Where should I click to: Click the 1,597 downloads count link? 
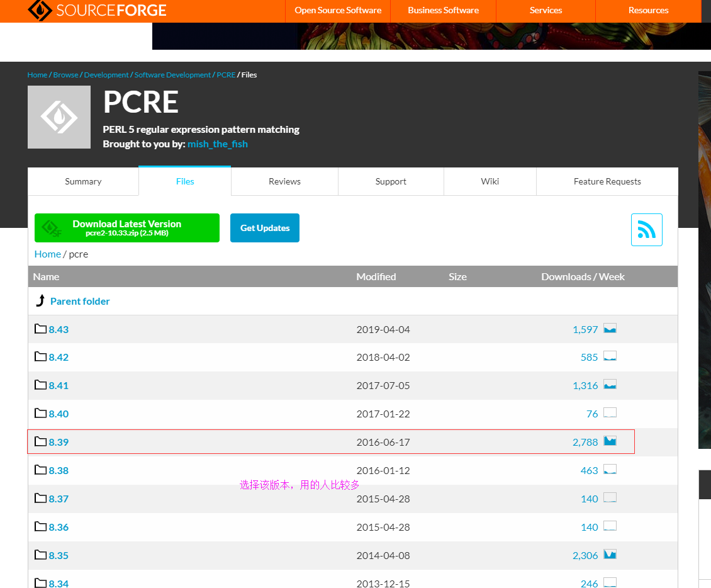click(x=585, y=330)
